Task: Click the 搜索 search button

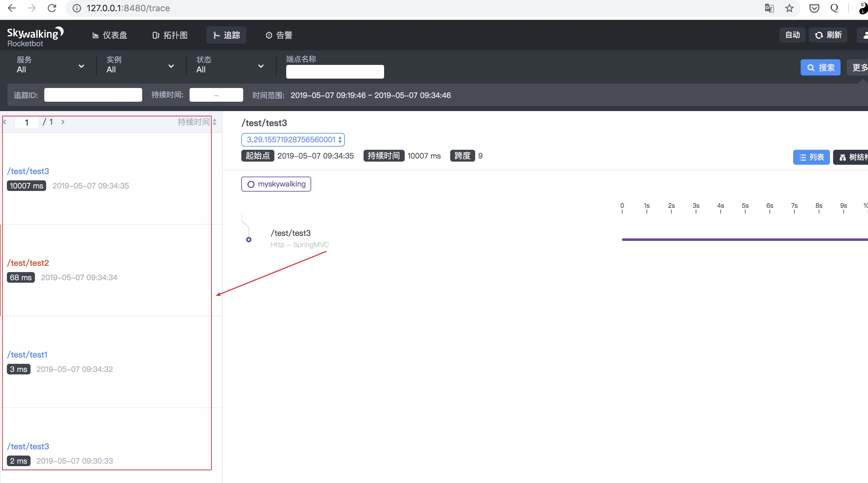Action: [820, 68]
